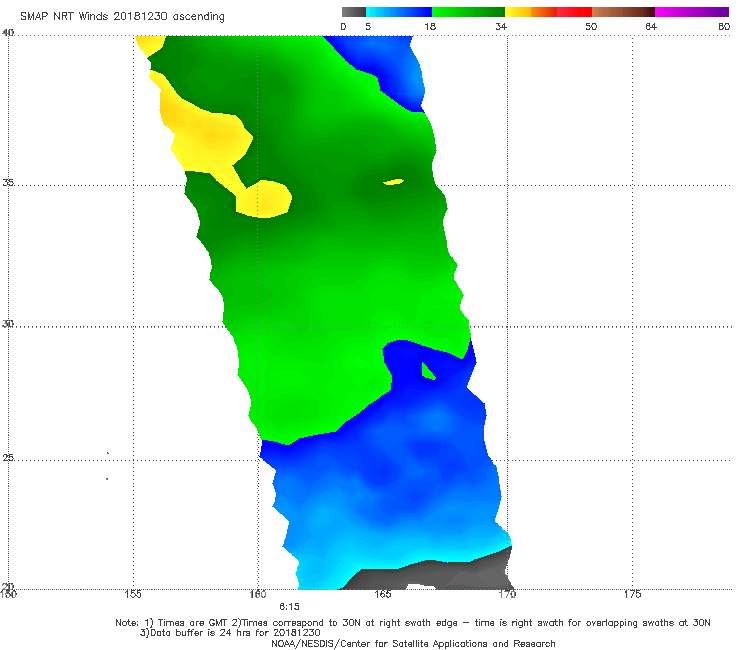Screen dimensions: 740x650
Task: Click the note '3)Data buffer is 24 hrs for 20181230'
Action: [230, 633]
